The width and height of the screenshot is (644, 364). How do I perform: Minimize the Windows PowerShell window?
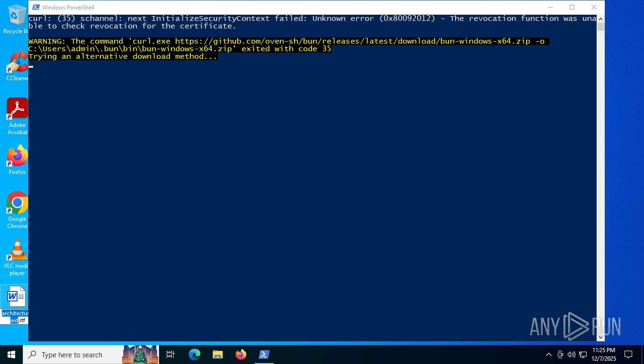click(x=550, y=7)
